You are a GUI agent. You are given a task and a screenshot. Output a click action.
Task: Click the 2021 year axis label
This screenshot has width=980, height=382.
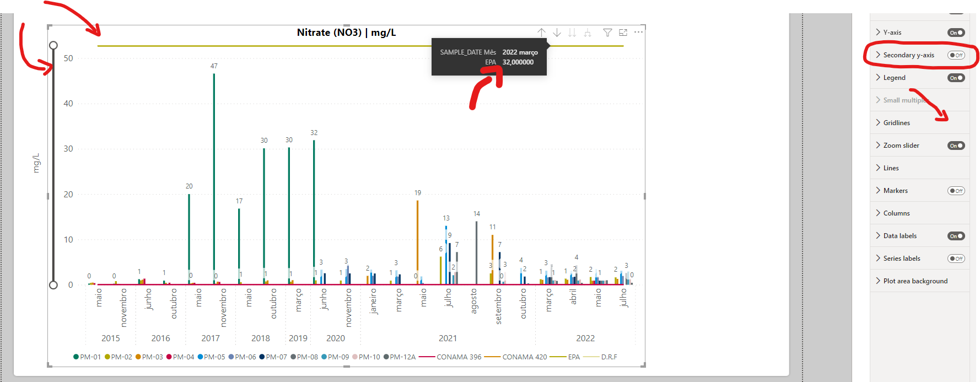[x=448, y=338]
